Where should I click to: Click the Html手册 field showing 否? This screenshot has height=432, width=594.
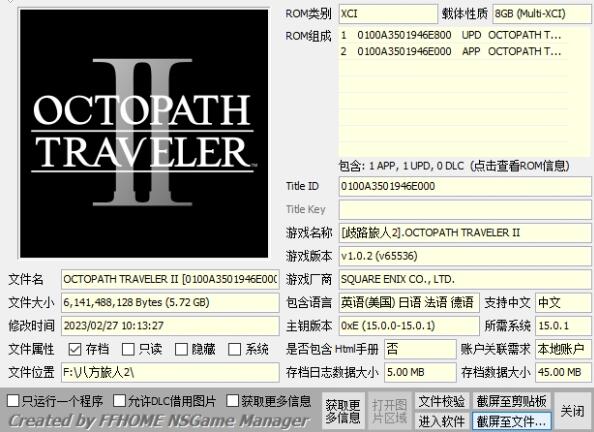click(x=420, y=349)
